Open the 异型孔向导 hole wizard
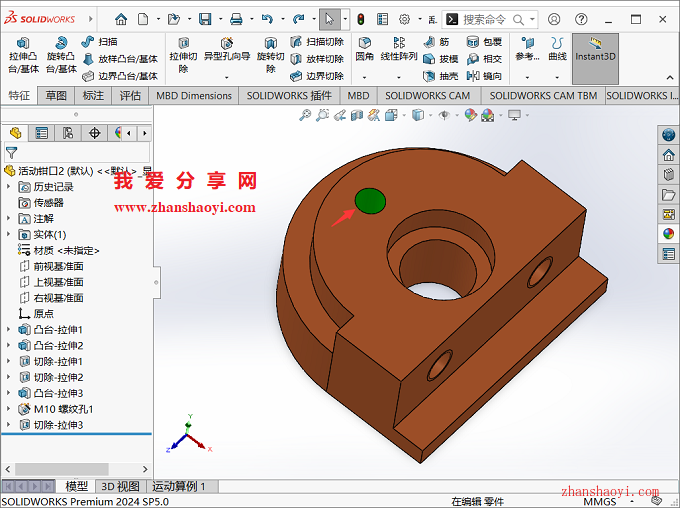Image resolution: width=680 pixels, height=508 pixels. tap(227, 50)
